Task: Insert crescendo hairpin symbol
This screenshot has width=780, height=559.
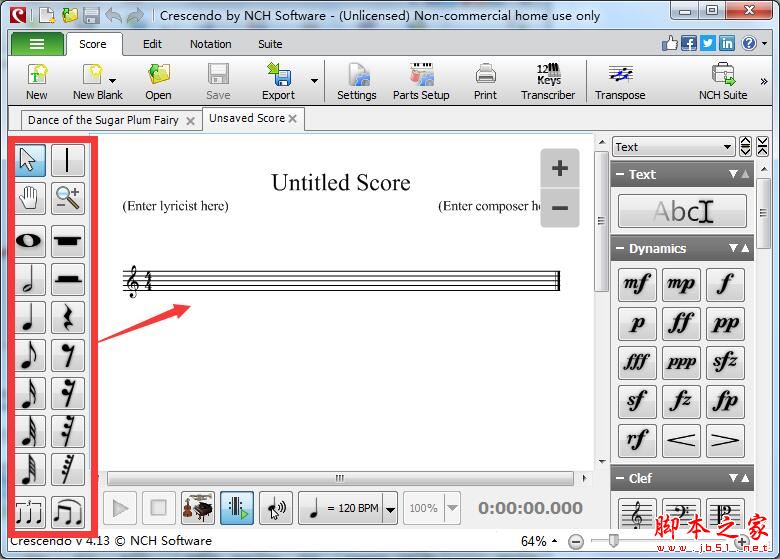Action: 681,441
